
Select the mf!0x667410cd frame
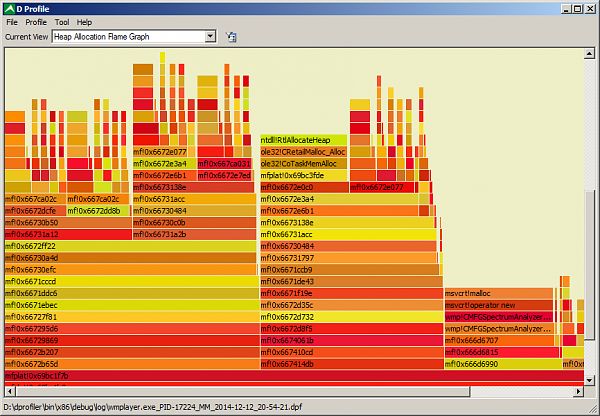[x=352, y=352]
